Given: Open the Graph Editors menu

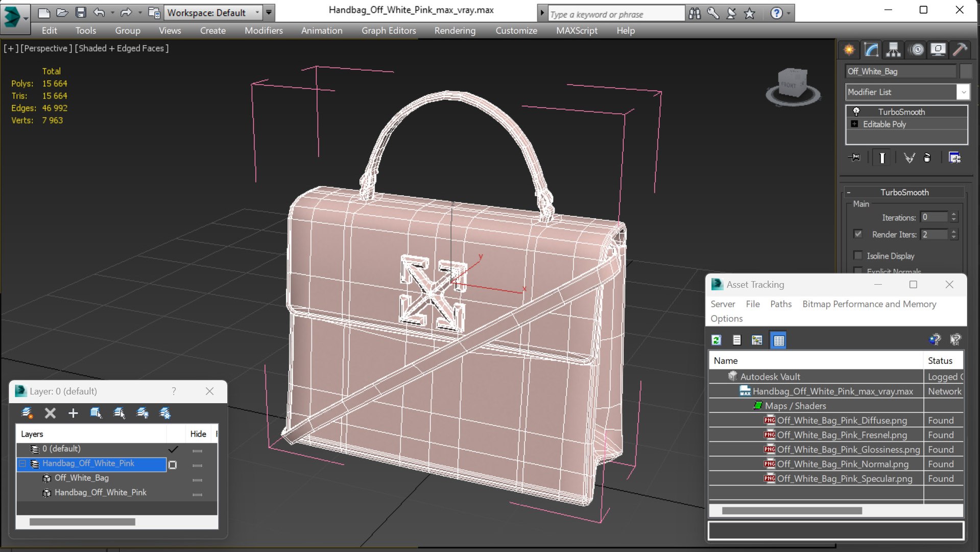Looking at the screenshot, I should click(x=389, y=31).
